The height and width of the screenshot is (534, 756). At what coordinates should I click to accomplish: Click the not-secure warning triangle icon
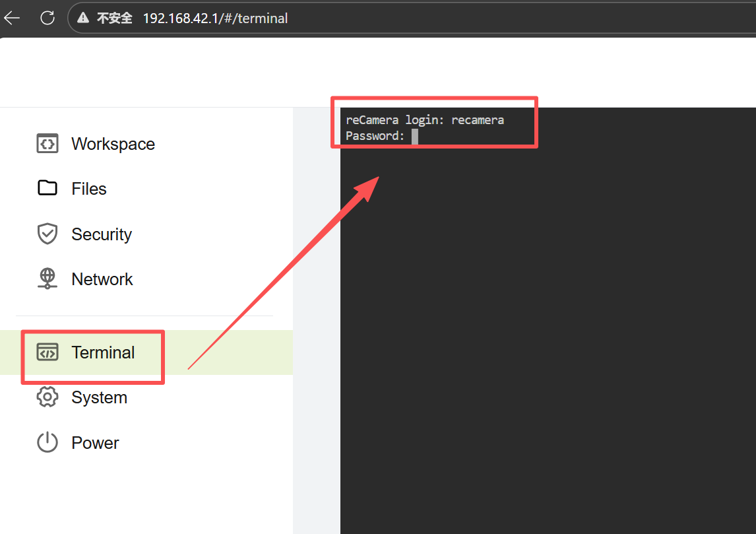click(84, 18)
